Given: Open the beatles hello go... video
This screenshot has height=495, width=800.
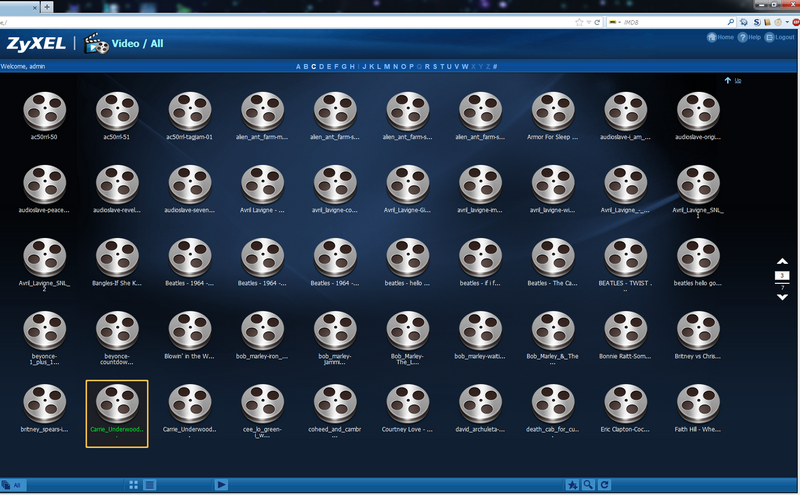Looking at the screenshot, I should click(x=698, y=262).
